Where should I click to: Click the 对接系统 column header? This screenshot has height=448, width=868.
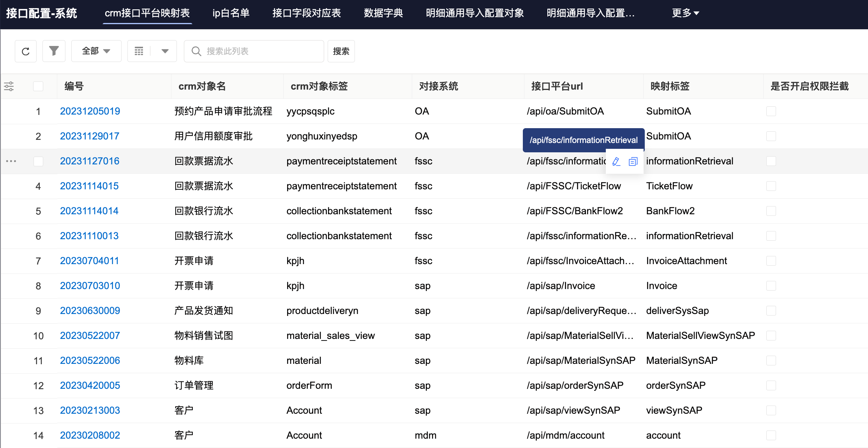click(438, 86)
